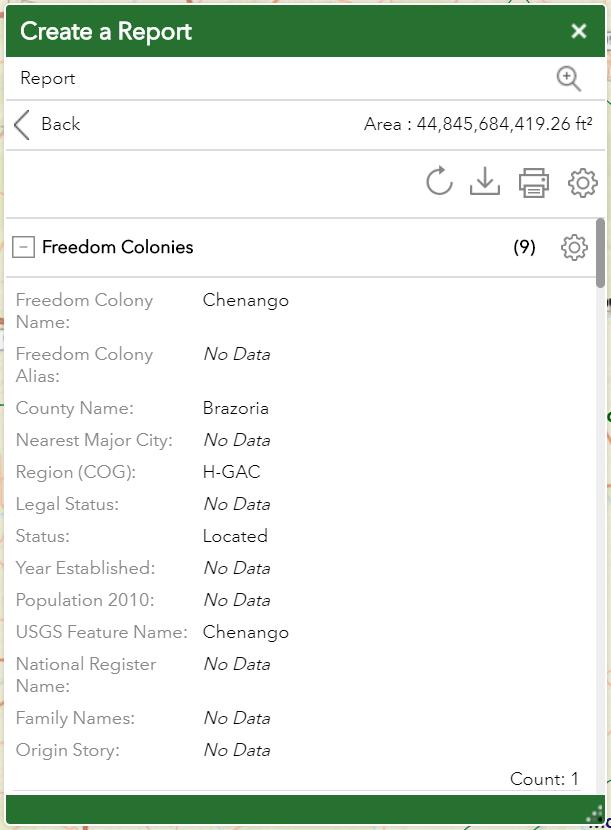Click the Create a Report title

pos(106,31)
